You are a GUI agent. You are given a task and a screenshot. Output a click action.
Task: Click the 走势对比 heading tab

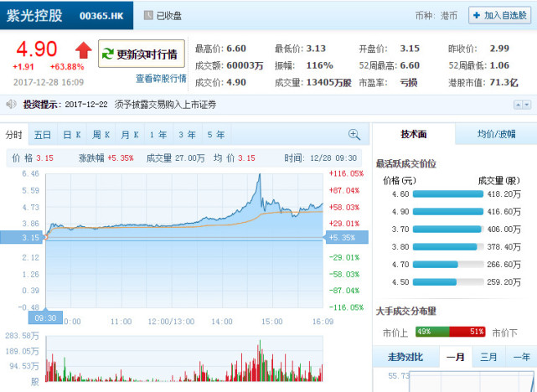405,357
